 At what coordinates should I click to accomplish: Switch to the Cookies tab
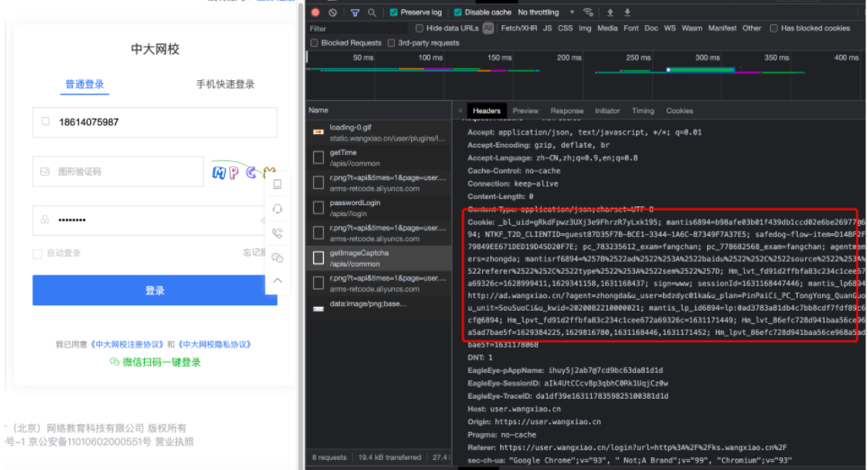coord(679,111)
